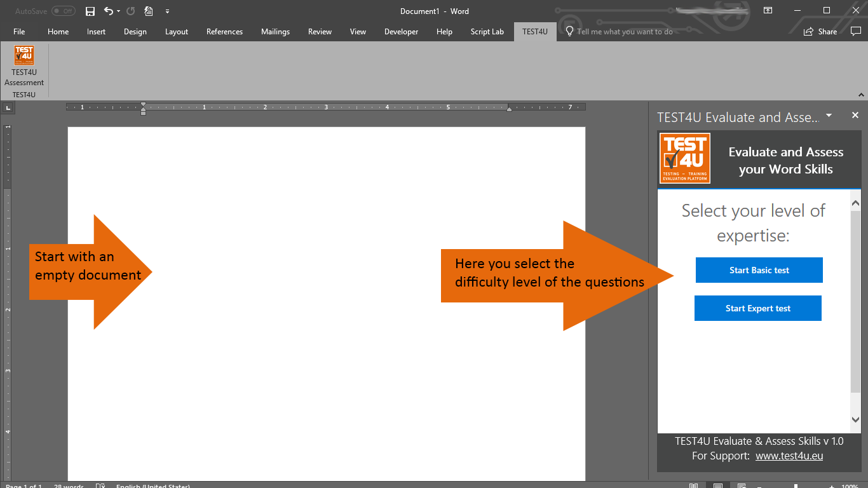Viewport: 868px width, 488px height.
Task: Click the Undo arrow icon
Action: [109, 11]
